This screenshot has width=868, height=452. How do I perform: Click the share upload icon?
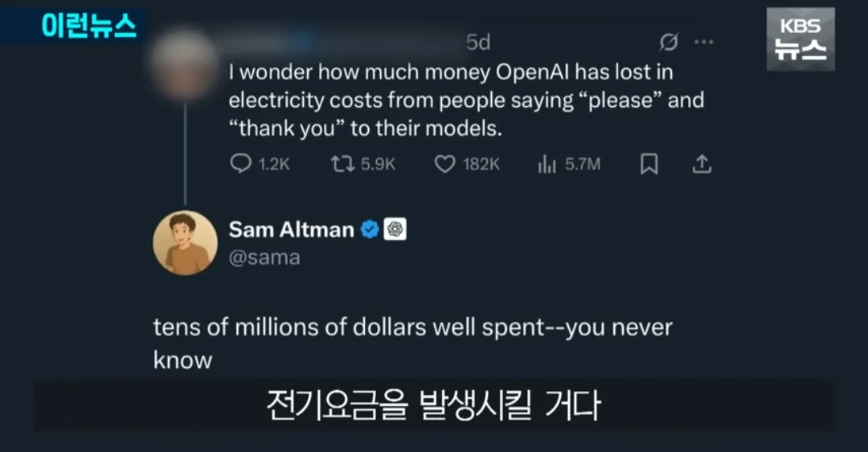[702, 164]
